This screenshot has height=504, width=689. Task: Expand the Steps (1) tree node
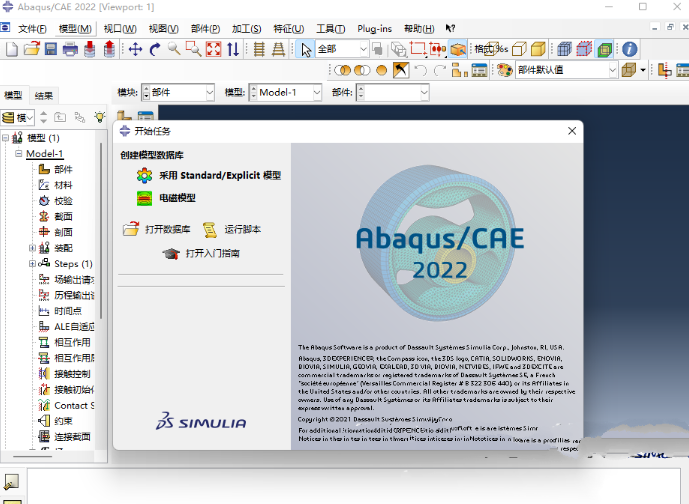[32, 263]
